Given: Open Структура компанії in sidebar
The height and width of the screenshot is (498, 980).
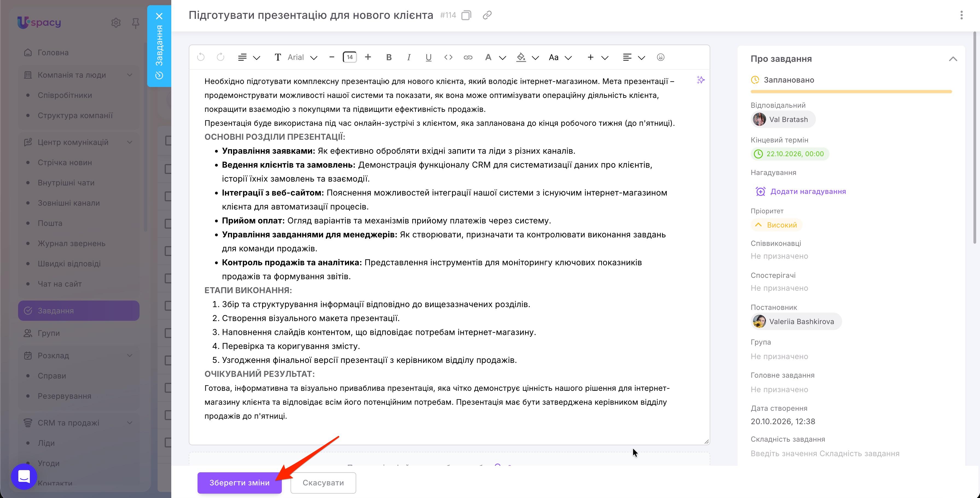Looking at the screenshot, I should coord(75,115).
